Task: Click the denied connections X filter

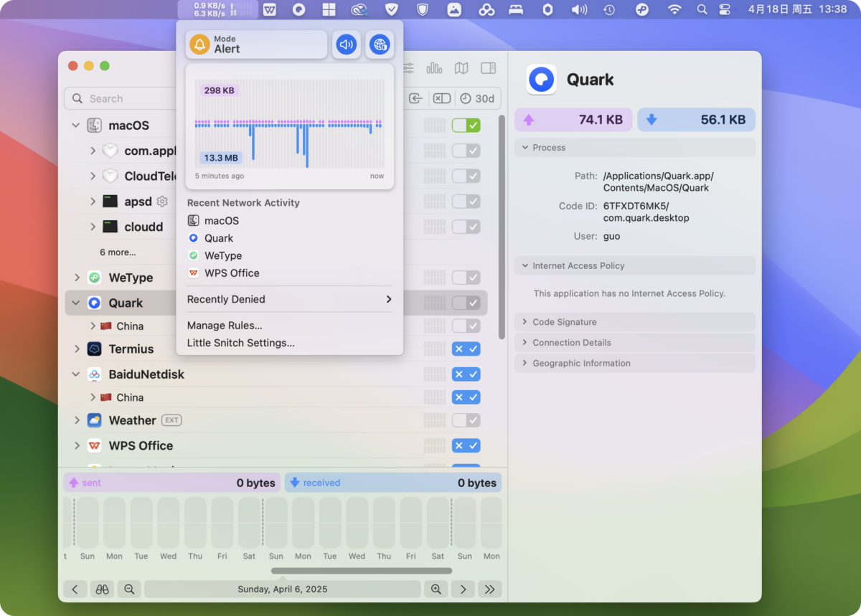Action: pyautogui.click(x=442, y=98)
